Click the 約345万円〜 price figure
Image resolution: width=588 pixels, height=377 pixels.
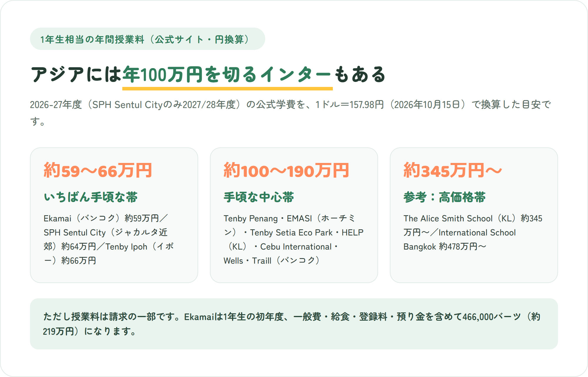pos(453,171)
